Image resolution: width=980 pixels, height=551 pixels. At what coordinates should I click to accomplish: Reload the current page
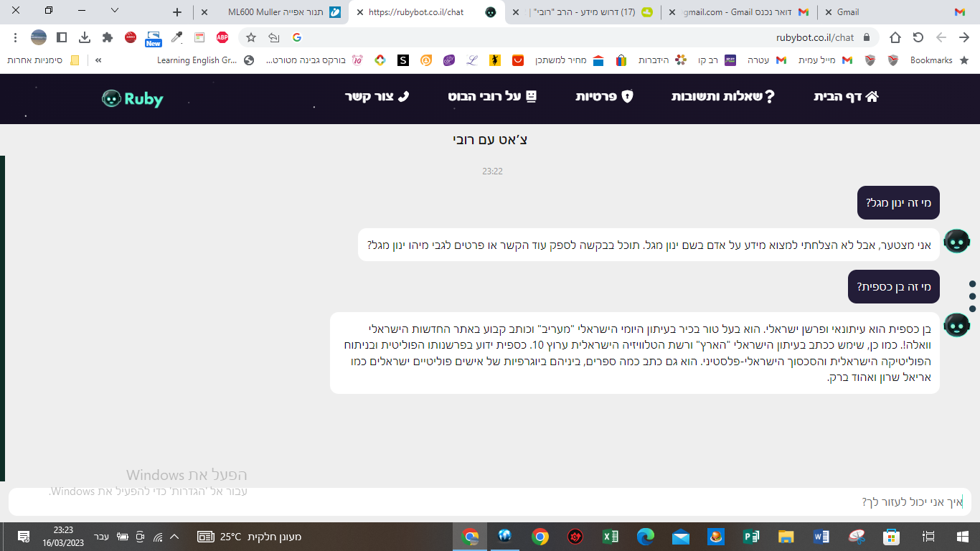point(918,37)
